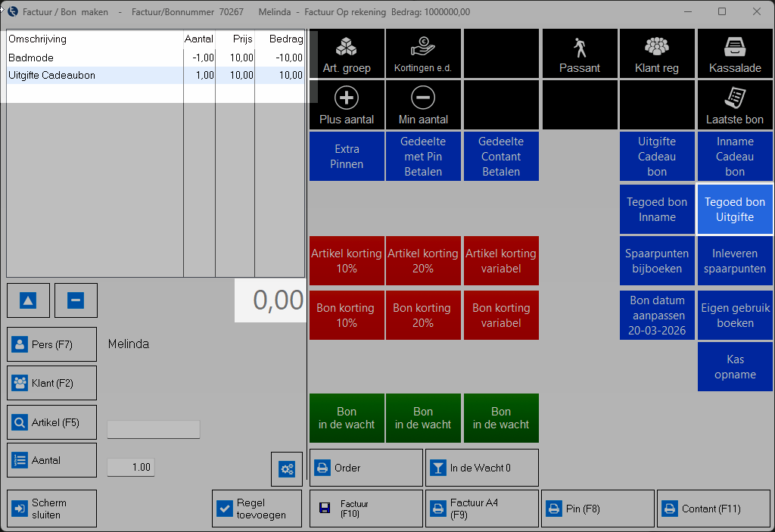Click the Scherm sluiten button
The width and height of the screenshot is (775, 532).
pos(52,509)
